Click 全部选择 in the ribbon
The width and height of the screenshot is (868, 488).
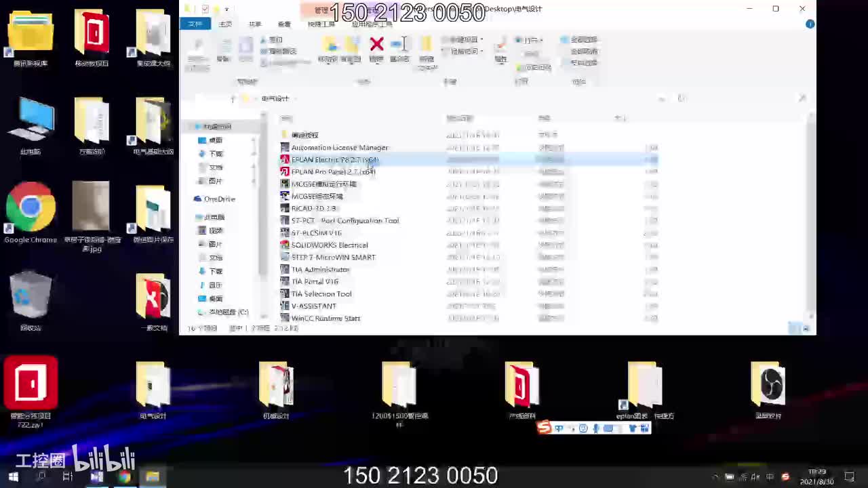pyautogui.click(x=578, y=40)
